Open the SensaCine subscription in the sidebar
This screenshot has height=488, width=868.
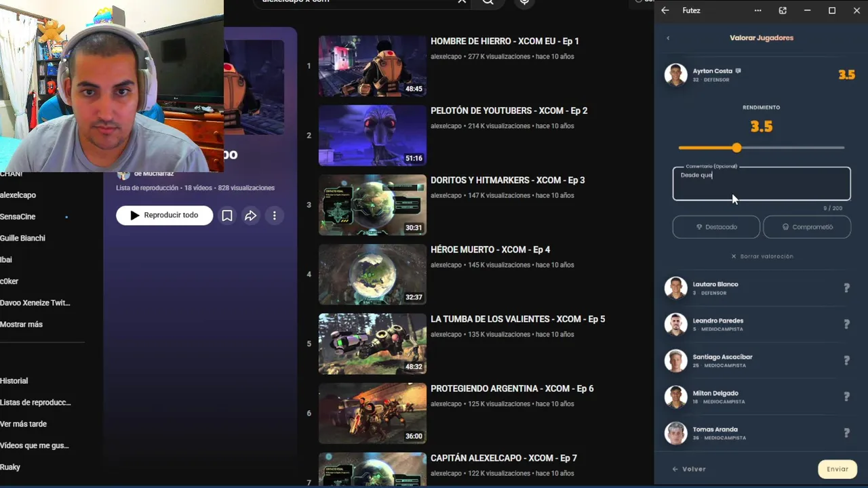pyautogui.click(x=18, y=217)
